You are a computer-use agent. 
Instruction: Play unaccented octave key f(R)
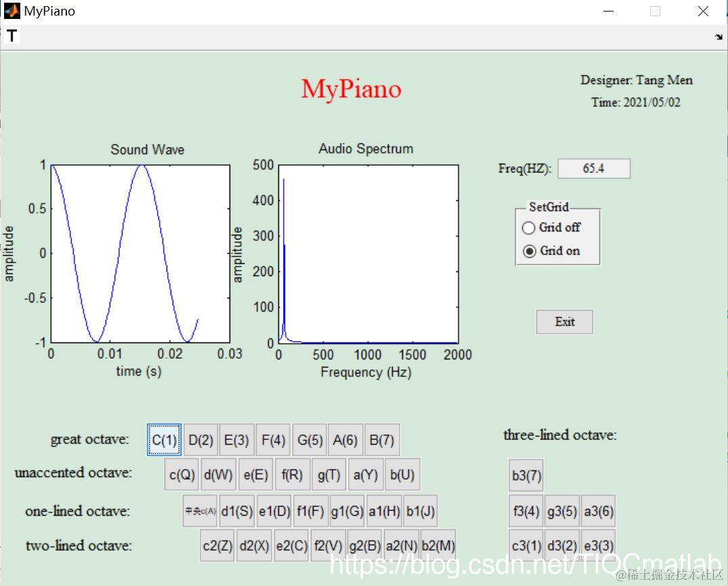click(292, 474)
